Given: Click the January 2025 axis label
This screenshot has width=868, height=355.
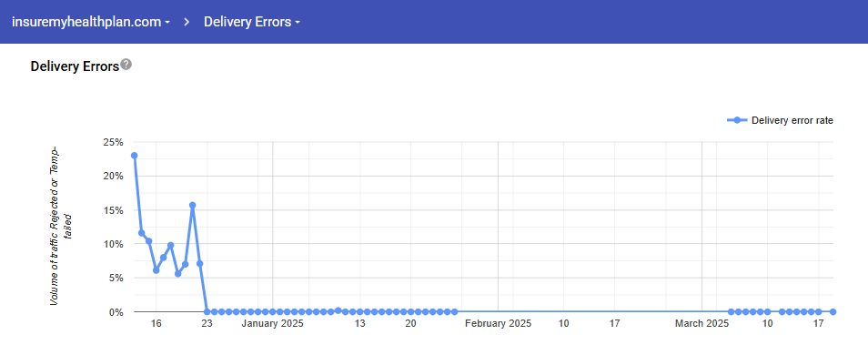Looking at the screenshot, I should 273,323.
